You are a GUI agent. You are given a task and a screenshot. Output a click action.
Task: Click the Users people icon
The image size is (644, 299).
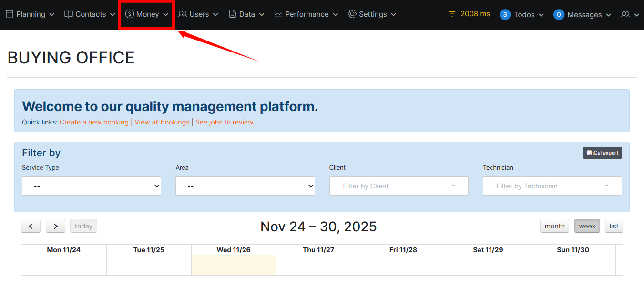pos(183,14)
